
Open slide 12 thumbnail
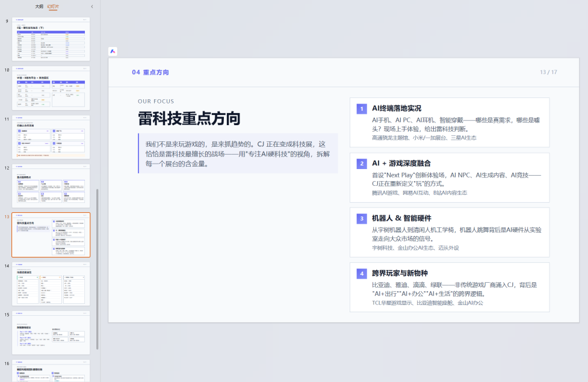point(51,186)
